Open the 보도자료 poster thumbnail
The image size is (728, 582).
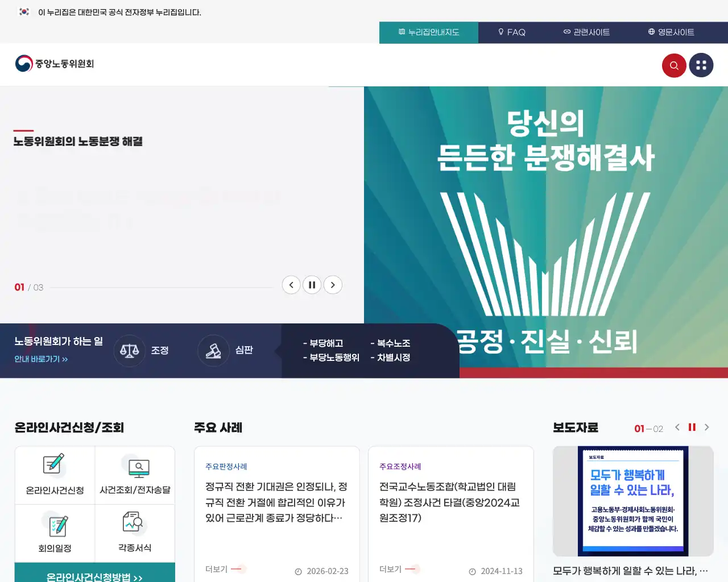(633, 501)
